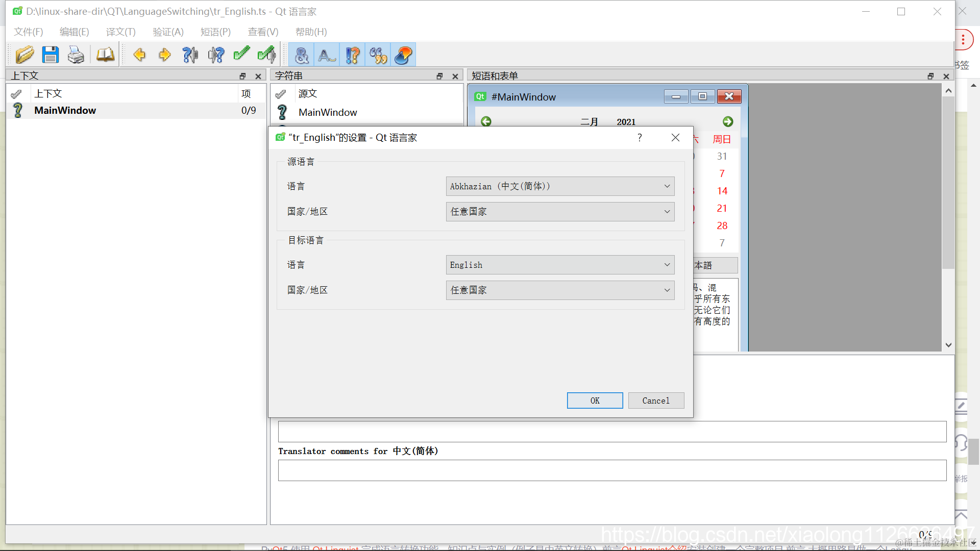The width and height of the screenshot is (980, 551).
Task: Float the 上下文 dock panel
Action: (243, 76)
